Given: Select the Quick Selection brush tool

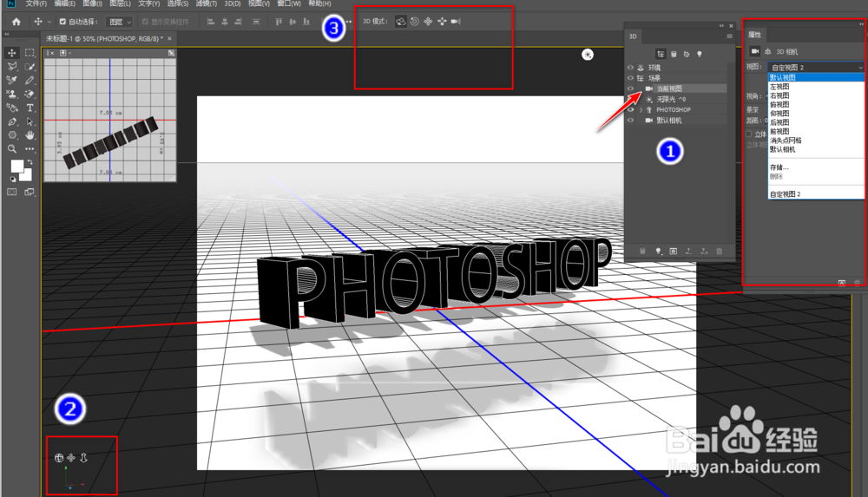Looking at the screenshot, I should (x=30, y=67).
